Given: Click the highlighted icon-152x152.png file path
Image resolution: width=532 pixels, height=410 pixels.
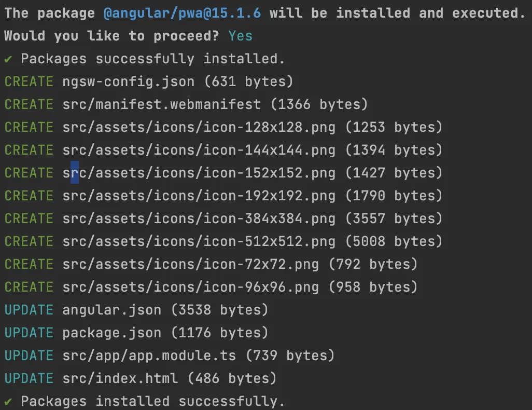Looking at the screenshot, I should point(199,173).
